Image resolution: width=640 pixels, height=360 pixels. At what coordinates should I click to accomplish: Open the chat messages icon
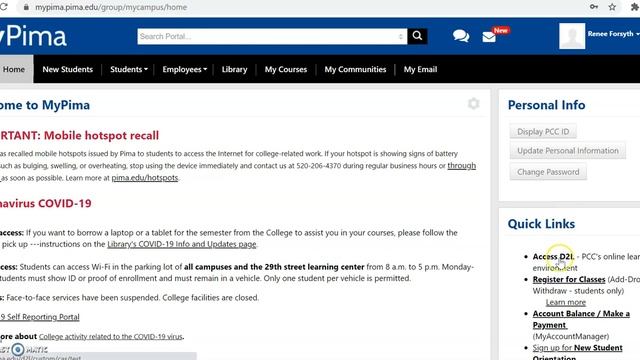click(461, 36)
